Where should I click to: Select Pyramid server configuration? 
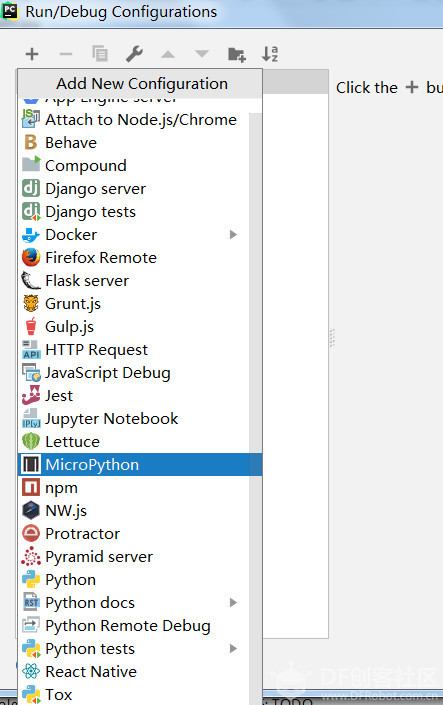(133, 557)
